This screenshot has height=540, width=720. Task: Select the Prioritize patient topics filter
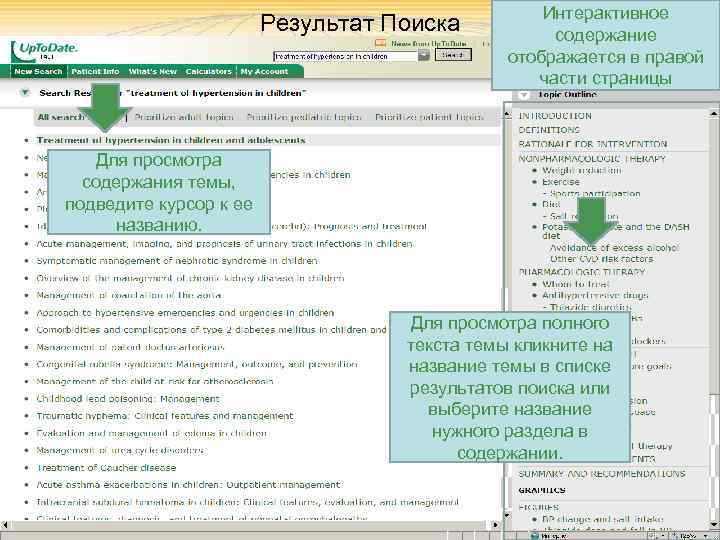point(429,117)
